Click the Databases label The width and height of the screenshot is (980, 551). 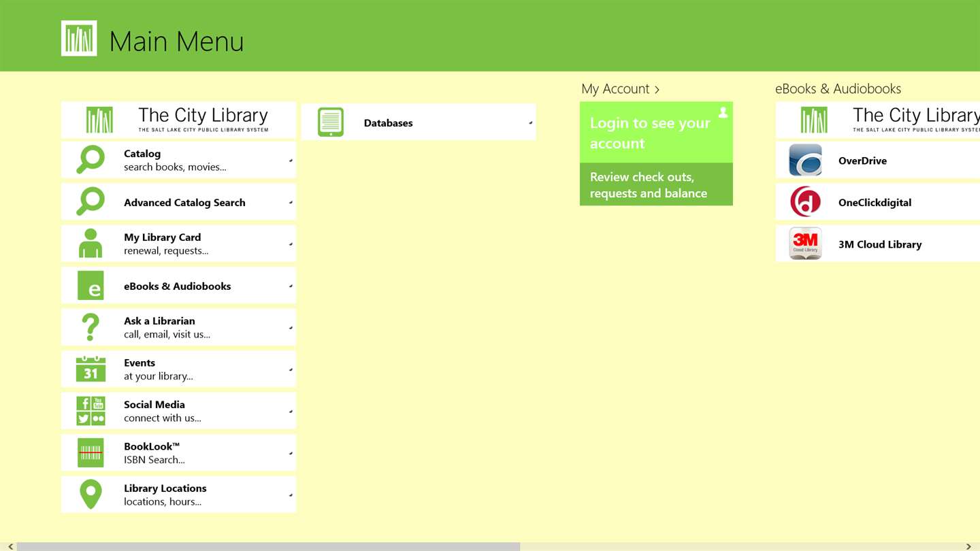pos(389,123)
